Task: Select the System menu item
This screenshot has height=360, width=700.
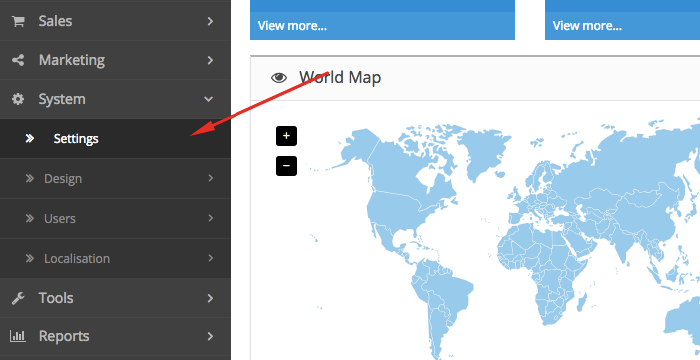Action: (x=115, y=99)
